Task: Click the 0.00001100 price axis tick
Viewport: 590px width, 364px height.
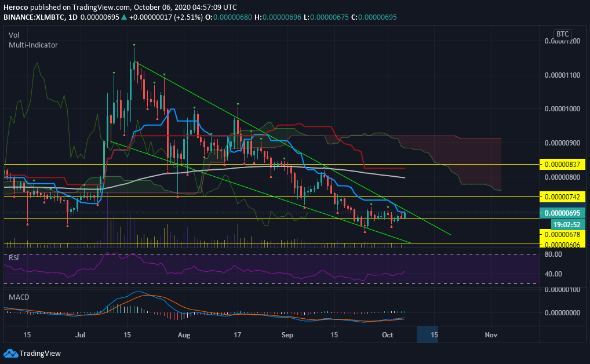Action: tap(562, 75)
